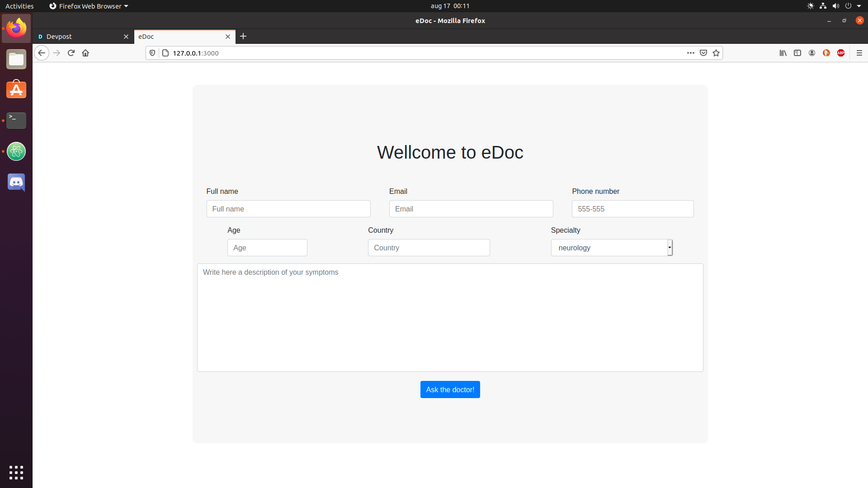This screenshot has height=488, width=868.
Task: Open Firefox Web Browser app menu
Action: (x=89, y=6)
